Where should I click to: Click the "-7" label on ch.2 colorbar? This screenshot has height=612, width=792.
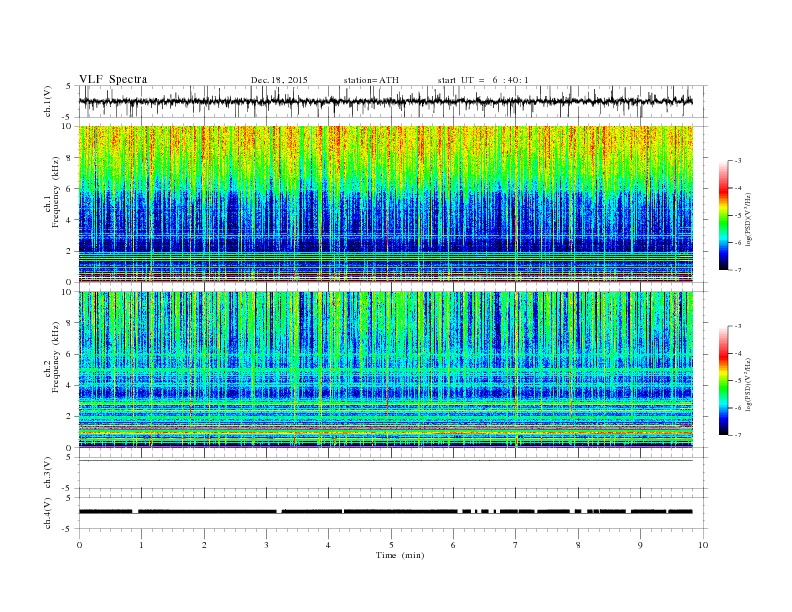[737, 435]
